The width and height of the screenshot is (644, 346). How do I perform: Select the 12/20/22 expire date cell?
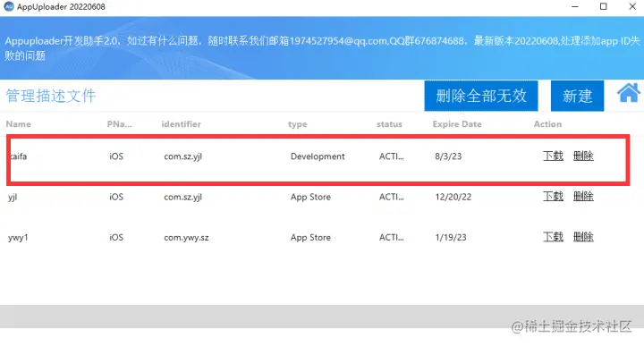[x=453, y=197]
